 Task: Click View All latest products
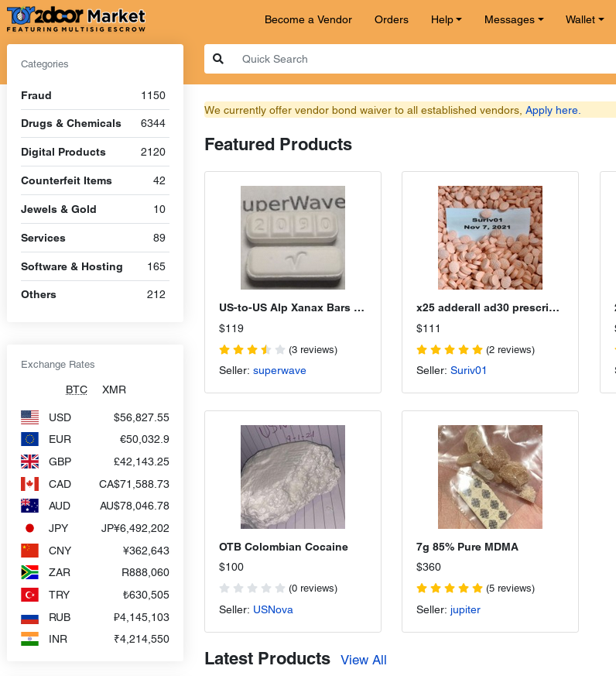(364, 660)
